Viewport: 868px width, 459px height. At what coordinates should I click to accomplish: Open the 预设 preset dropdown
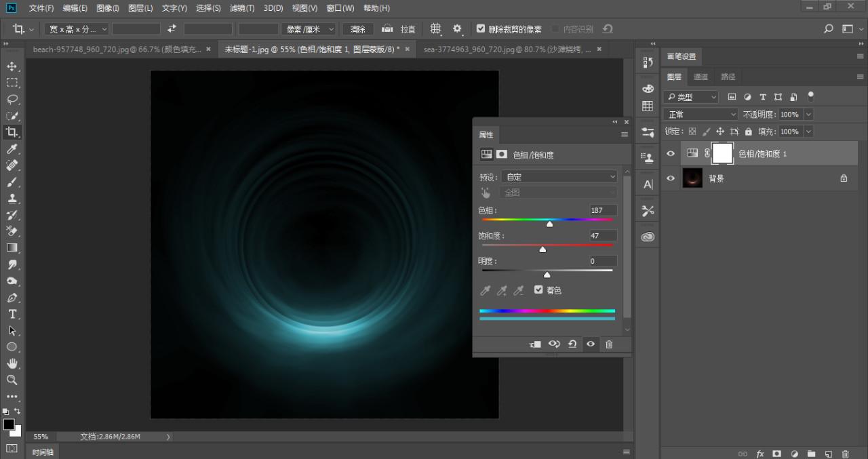point(559,177)
